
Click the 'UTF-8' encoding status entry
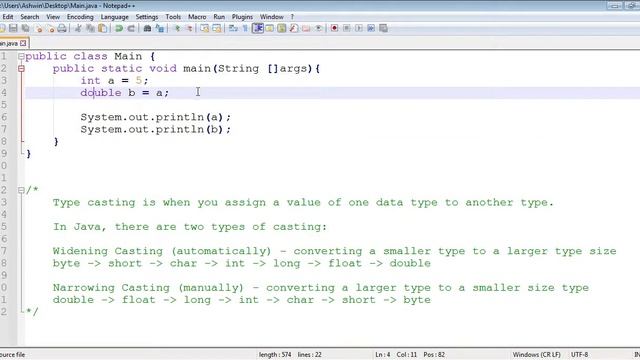(x=579, y=354)
